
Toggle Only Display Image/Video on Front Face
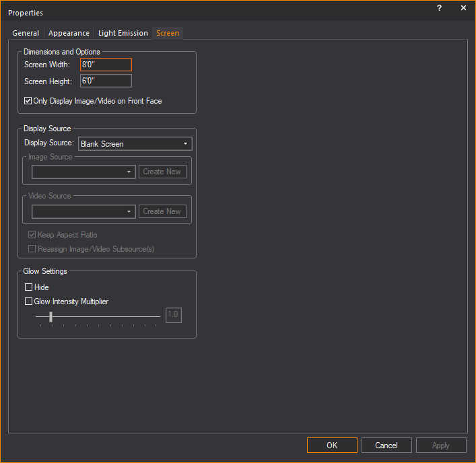click(28, 101)
